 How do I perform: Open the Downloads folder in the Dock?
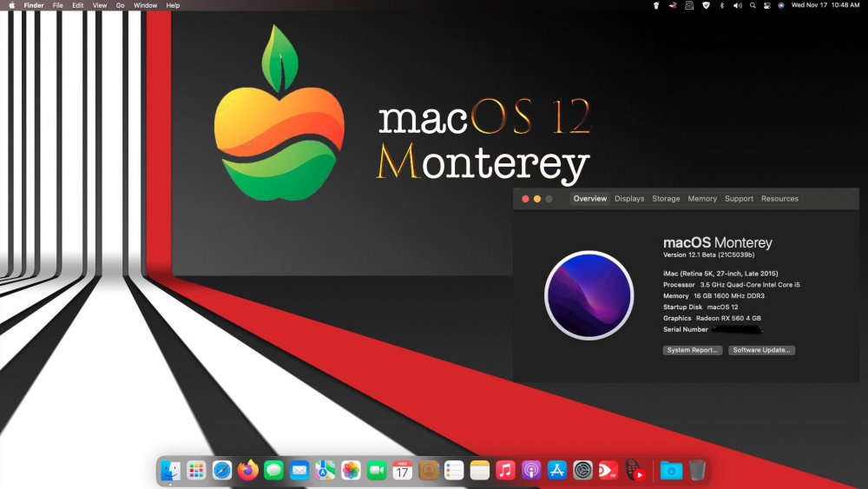(x=671, y=471)
